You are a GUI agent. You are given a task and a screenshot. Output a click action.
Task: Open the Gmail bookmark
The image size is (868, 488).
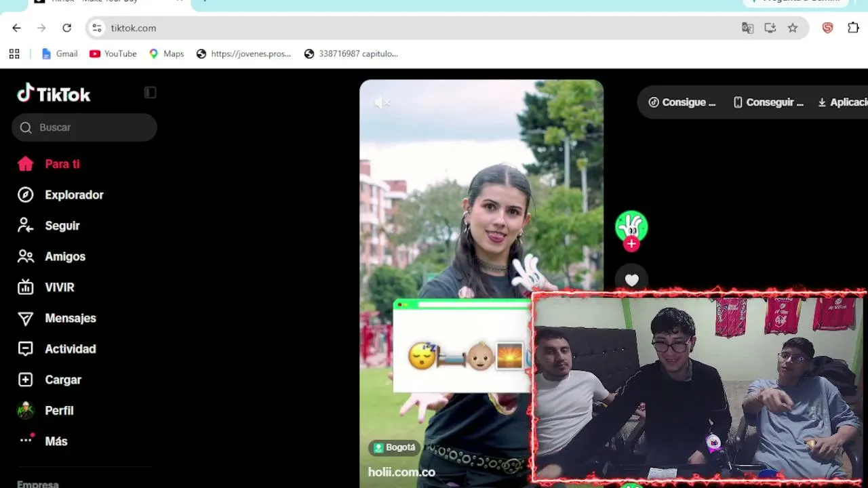coord(60,54)
